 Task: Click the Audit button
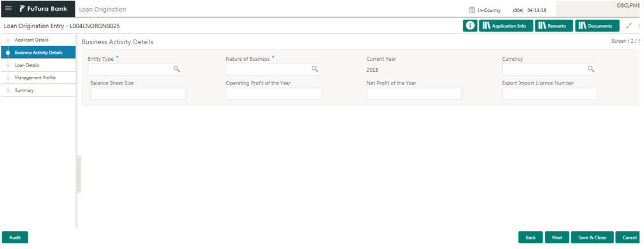pos(15,237)
